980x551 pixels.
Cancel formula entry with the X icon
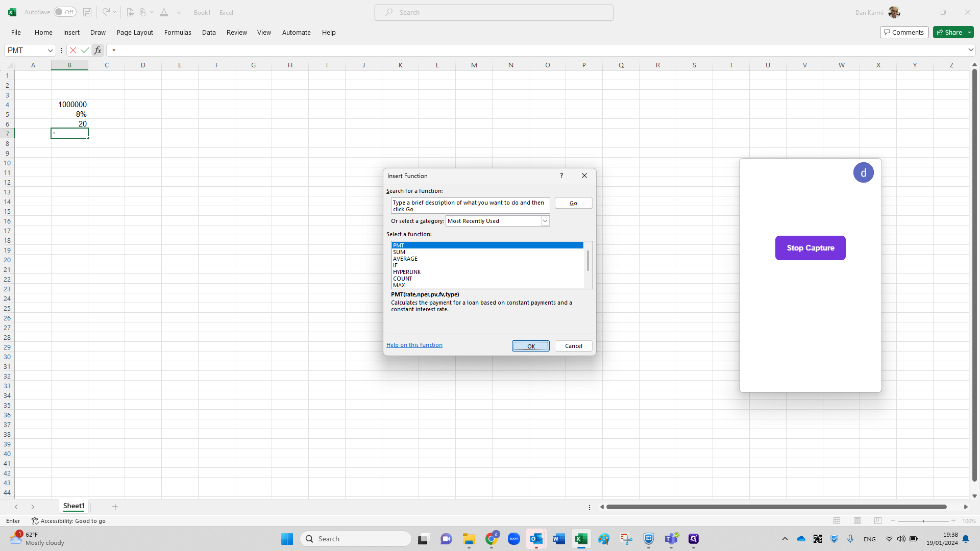tap(73, 50)
